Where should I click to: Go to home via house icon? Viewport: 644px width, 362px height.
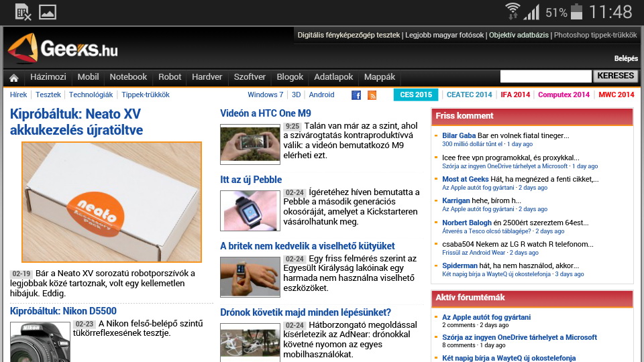[13, 78]
